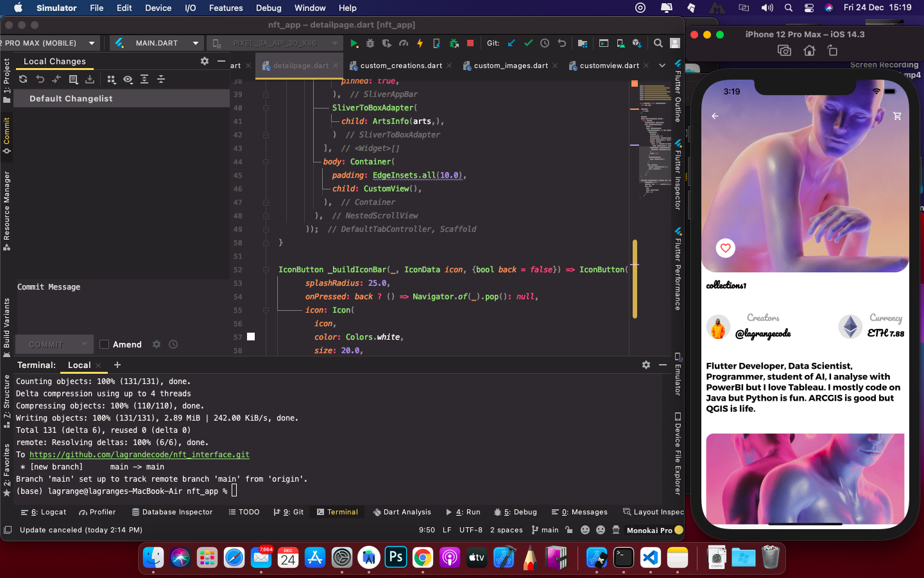Commit changes via the green checkmark Git icon
The width and height of the screenshot is (924, 578).
[x=528, y=43]
